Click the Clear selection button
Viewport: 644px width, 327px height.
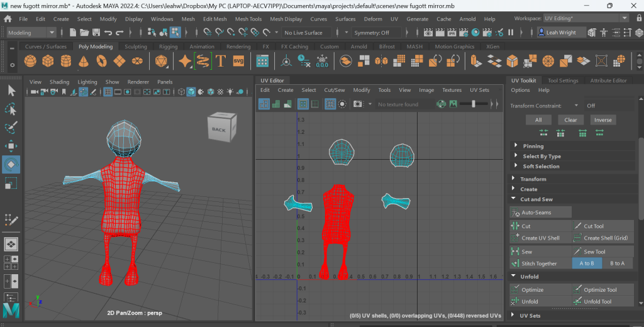[x=570, y=120]
